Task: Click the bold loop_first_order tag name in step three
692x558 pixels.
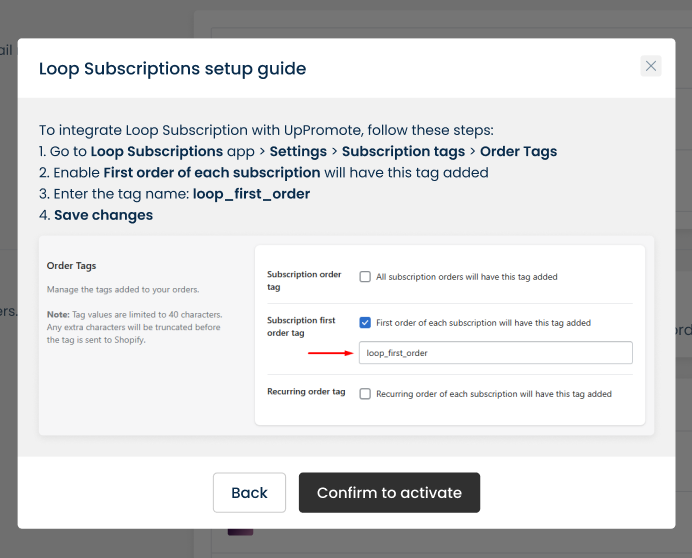Action: click(251, 194)
